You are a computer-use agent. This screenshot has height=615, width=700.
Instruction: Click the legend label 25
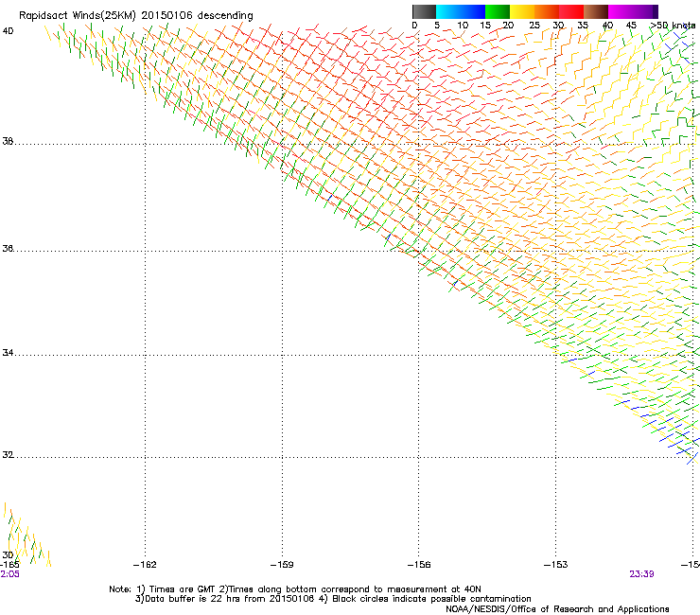tap(534, 26)
